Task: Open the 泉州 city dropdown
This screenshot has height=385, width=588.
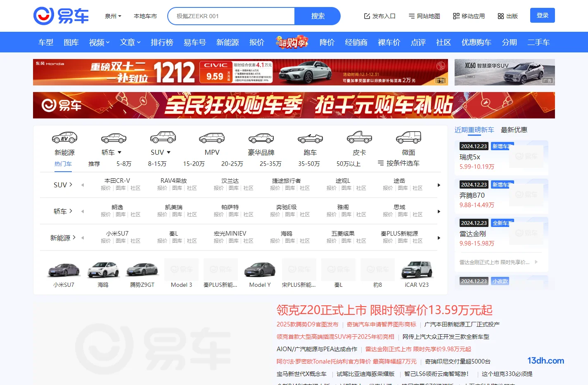Action: click(x=113, y=16)
